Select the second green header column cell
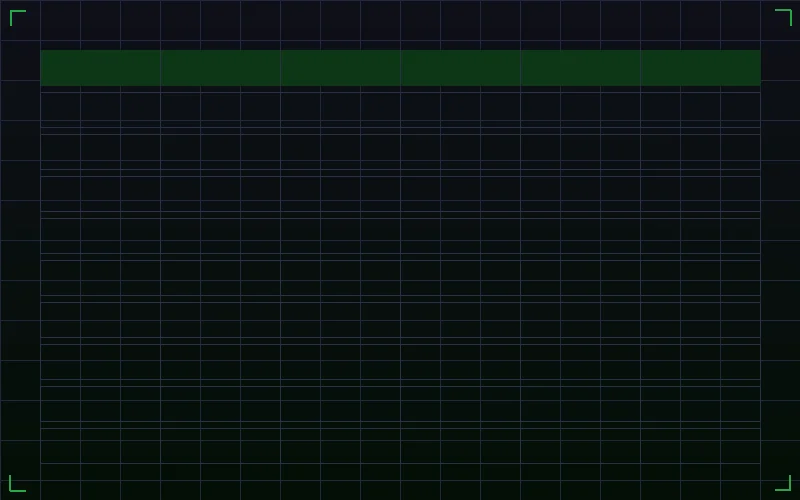The image size is (800, 500). click(x=220, y=68)
